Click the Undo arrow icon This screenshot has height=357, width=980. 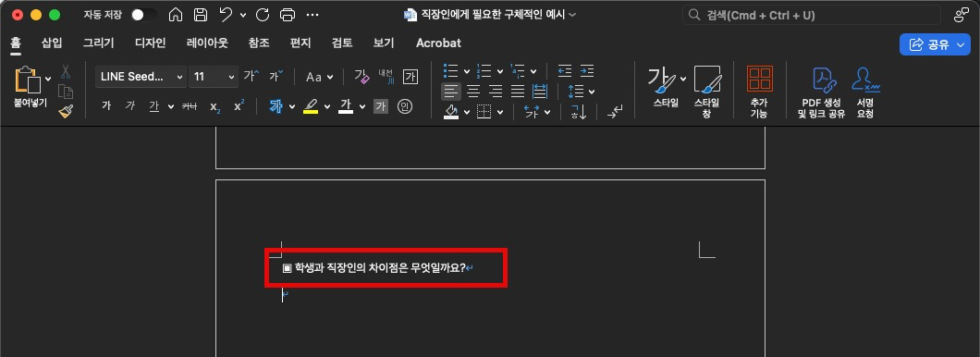[226, 15]
